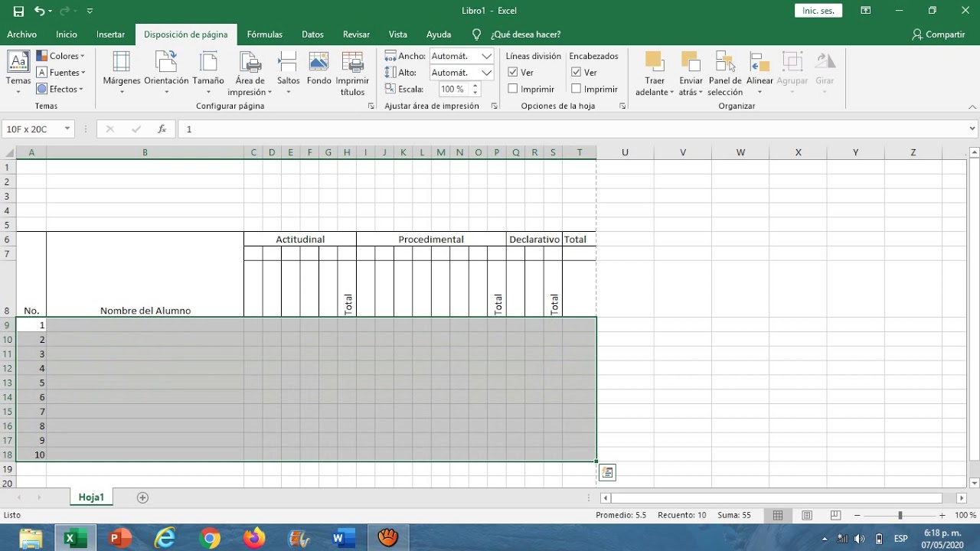Image resolution: width=980 pixels, height=551 pixels.
Task: Open the Panel de selección
Action: (x=725, y=73)
